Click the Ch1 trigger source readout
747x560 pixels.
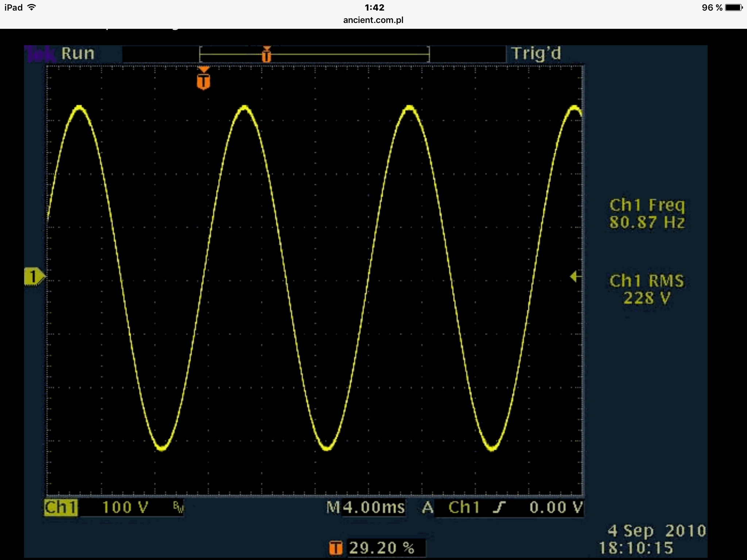point(464,507)
